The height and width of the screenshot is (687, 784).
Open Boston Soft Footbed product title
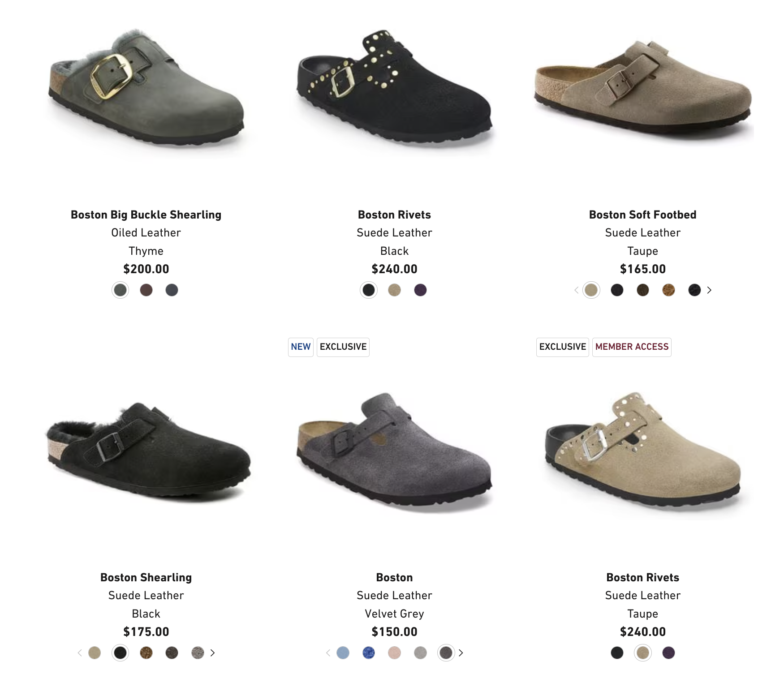642,215
